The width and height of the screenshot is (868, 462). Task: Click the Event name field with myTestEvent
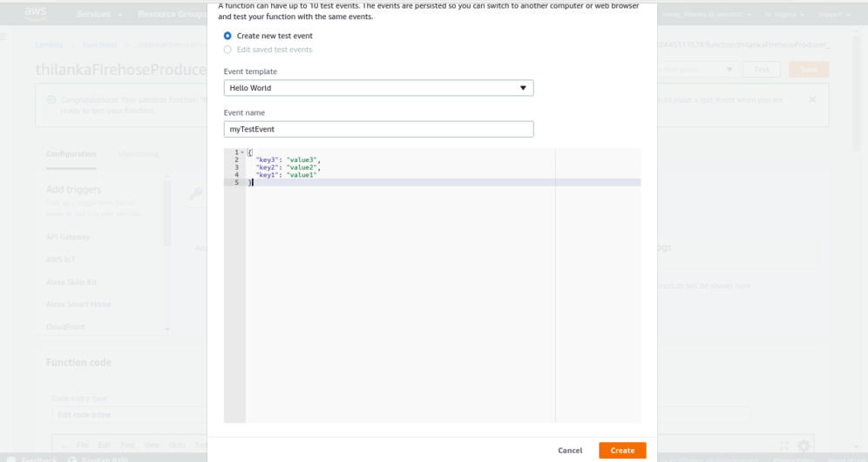tap(378, 129)
